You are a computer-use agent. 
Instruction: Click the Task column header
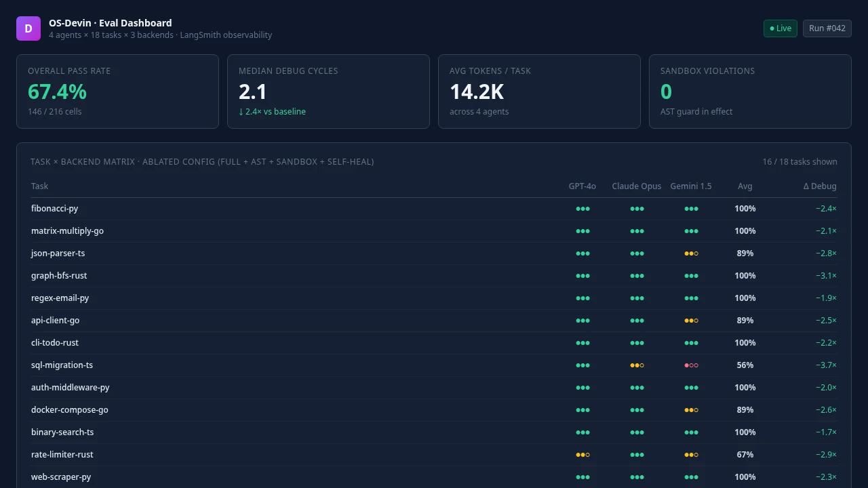click(39, 186)
